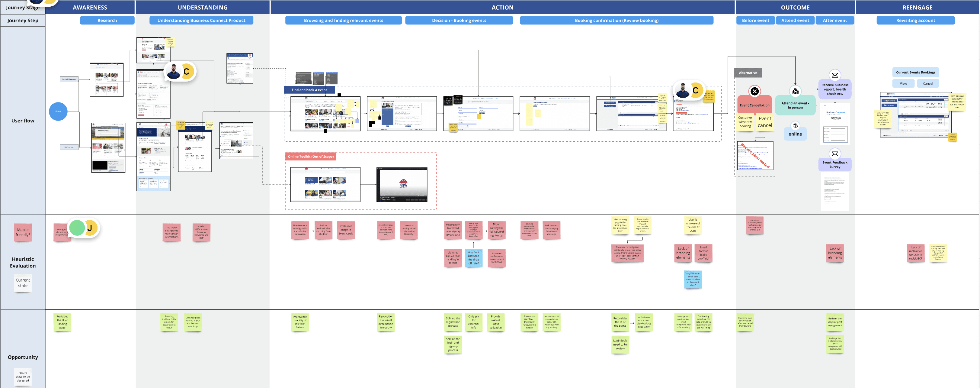This screenshot has width=980, height=388.
Task: Select the Only ask for essential info note
Action: pos(474,322)
